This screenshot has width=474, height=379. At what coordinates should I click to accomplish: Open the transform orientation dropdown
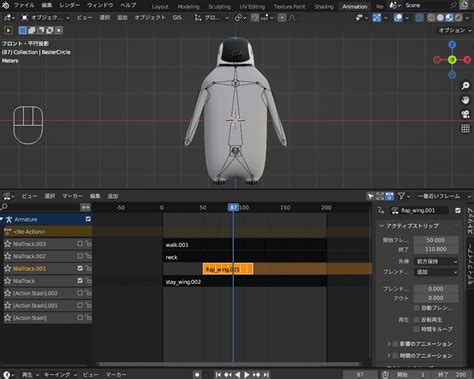[212, 18]
